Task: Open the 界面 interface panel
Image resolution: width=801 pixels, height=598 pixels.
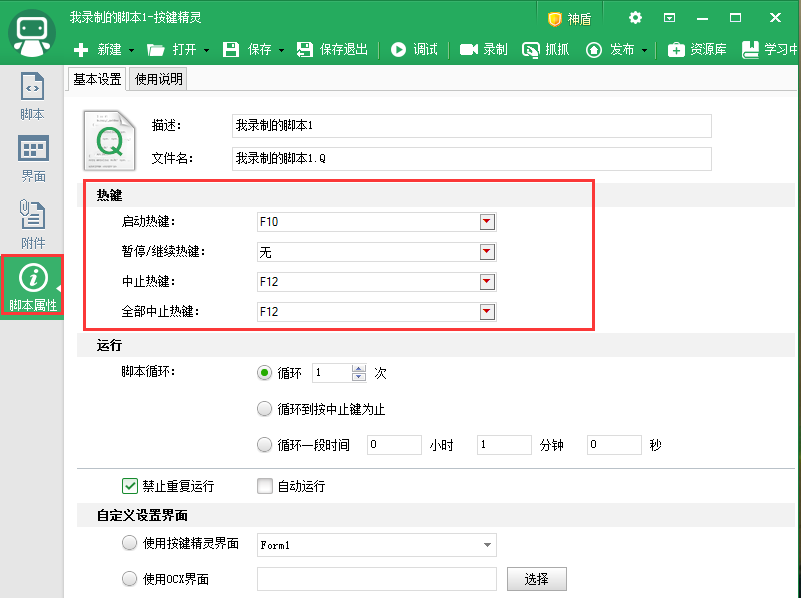Action: pos(31,159)
